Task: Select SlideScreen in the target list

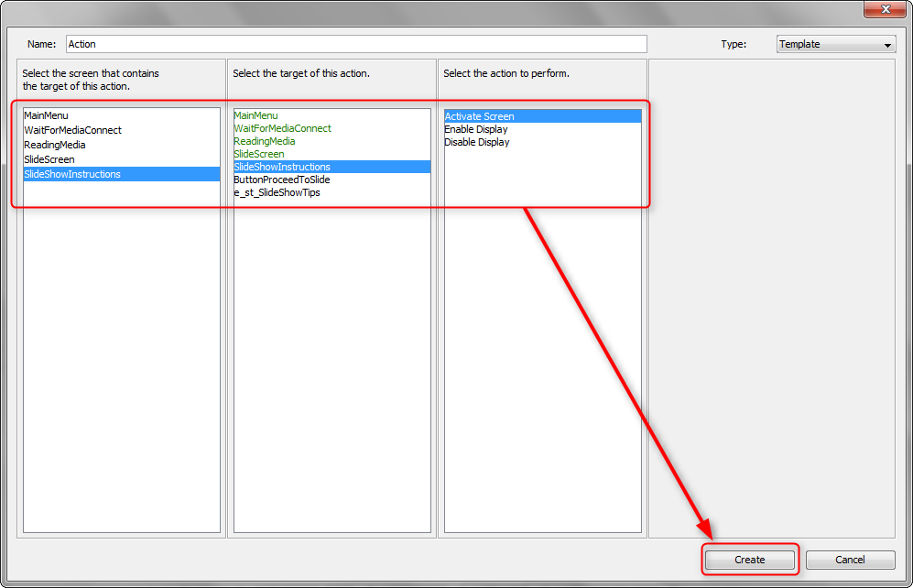Action: coord(259,154)
